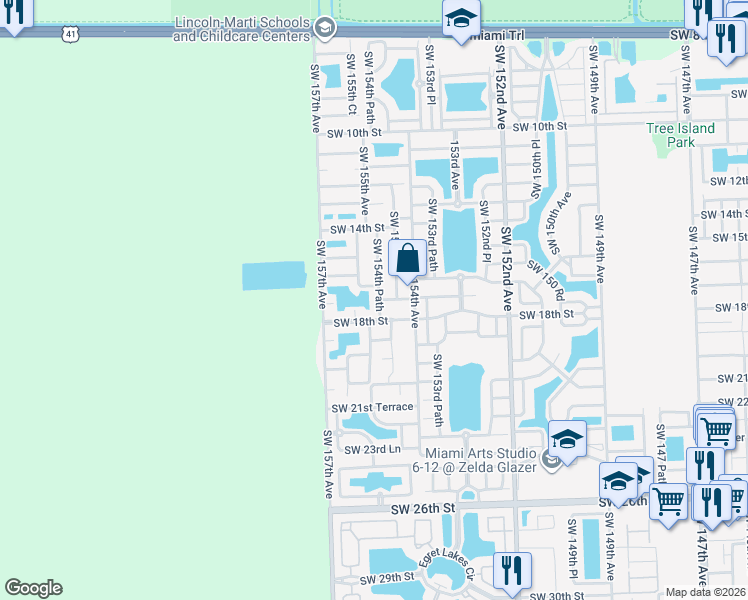
Task: Open Miami Arts Studio 6-12 @ Zelda Glazer label
Action: click(x=474, y=460)
